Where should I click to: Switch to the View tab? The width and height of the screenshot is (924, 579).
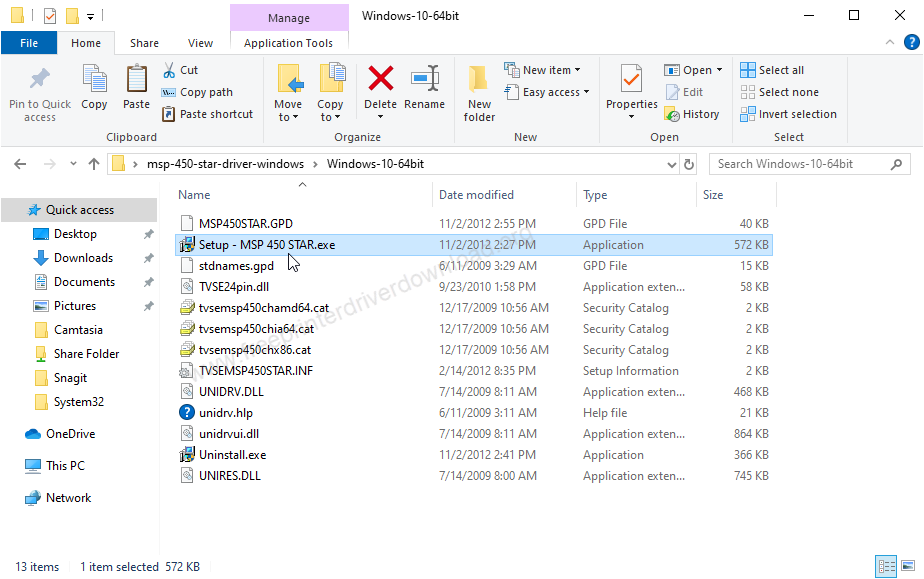[x=200, y=43]
